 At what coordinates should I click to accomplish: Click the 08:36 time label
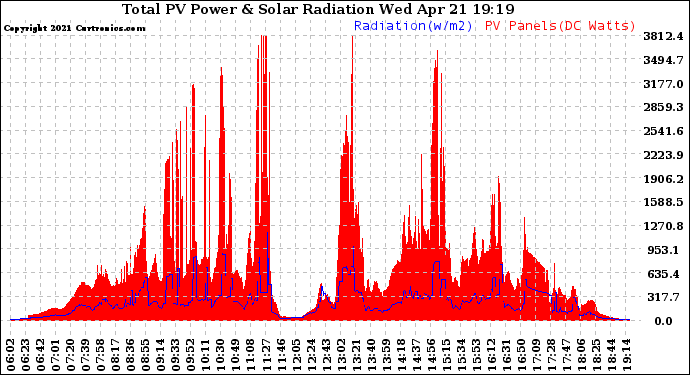point(130,354)
